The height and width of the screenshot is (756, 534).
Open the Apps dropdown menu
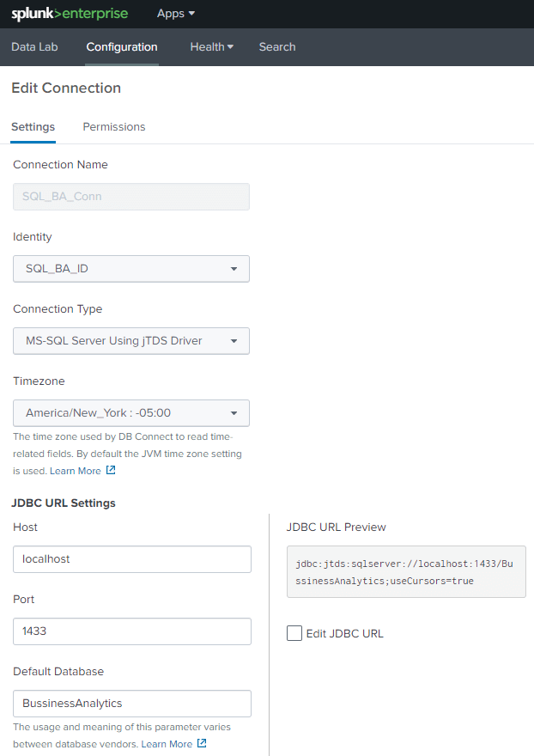tap(176, 14)
